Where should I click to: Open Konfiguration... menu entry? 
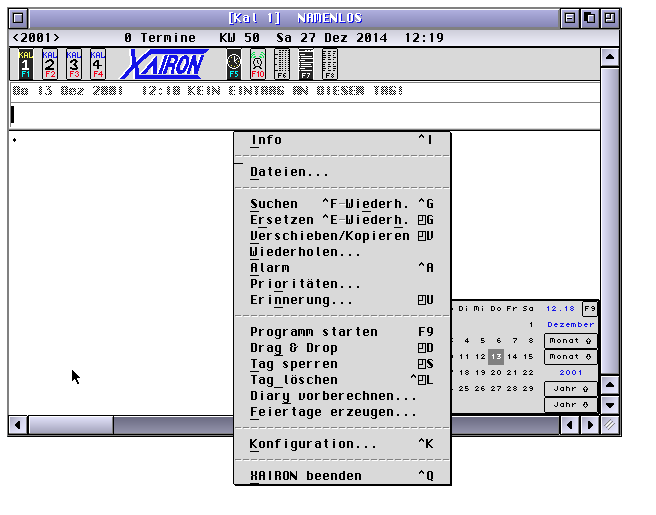coord(342,444)
